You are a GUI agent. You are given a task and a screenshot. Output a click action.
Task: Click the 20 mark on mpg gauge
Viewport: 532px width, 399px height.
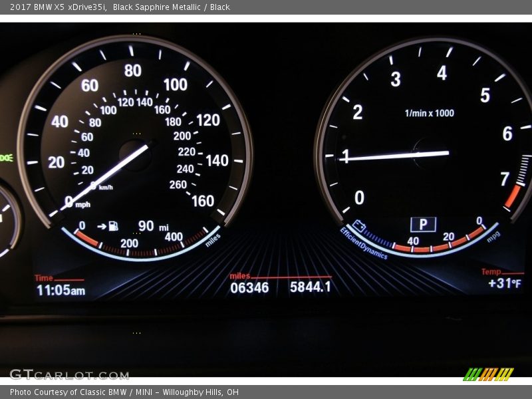click(x=448, y=236)
